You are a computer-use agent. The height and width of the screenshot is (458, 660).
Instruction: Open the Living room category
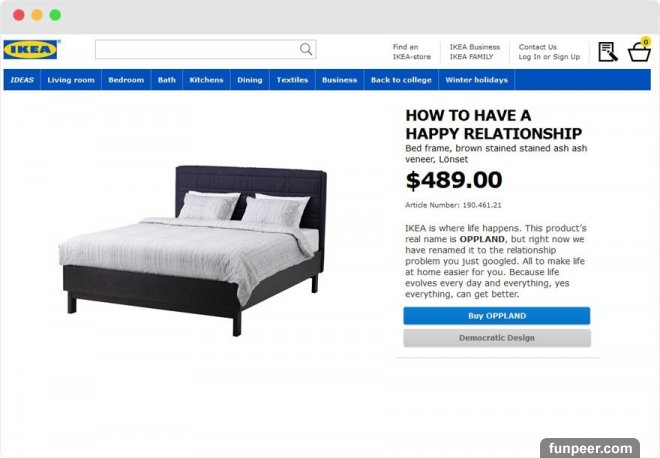tap(71, 80)
